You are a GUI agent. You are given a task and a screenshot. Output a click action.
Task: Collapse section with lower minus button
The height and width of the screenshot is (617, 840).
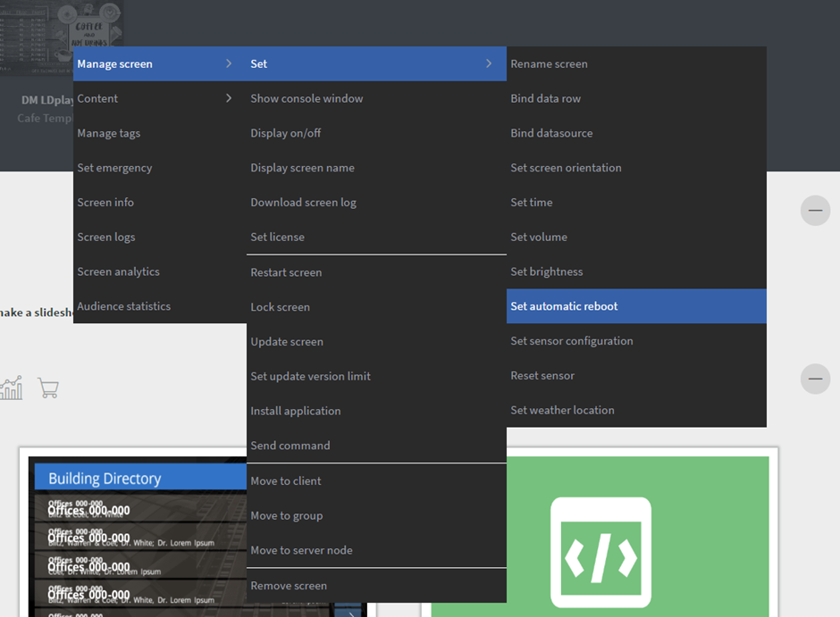point(815,379)
